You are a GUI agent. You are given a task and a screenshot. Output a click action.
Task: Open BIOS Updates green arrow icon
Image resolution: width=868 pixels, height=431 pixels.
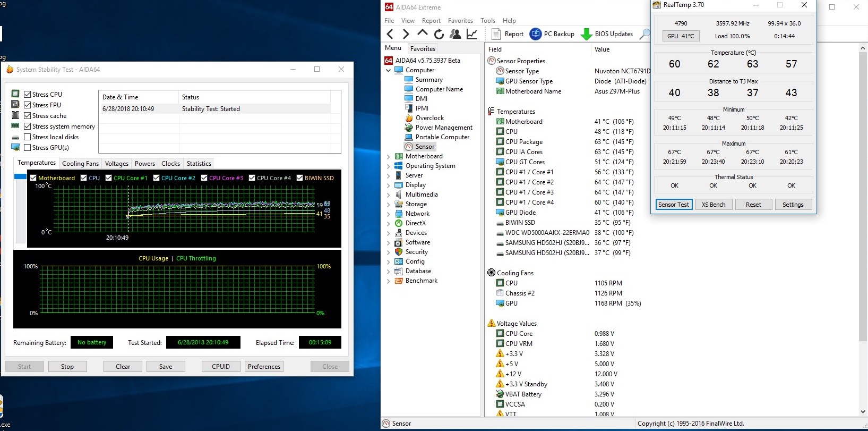click(x=587, y=34)
